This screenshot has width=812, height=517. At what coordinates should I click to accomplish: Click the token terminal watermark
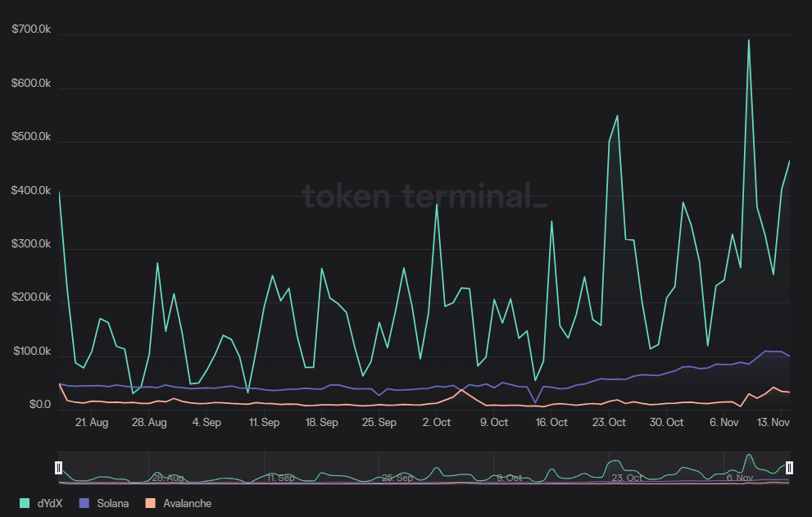(x=424, y=197)
